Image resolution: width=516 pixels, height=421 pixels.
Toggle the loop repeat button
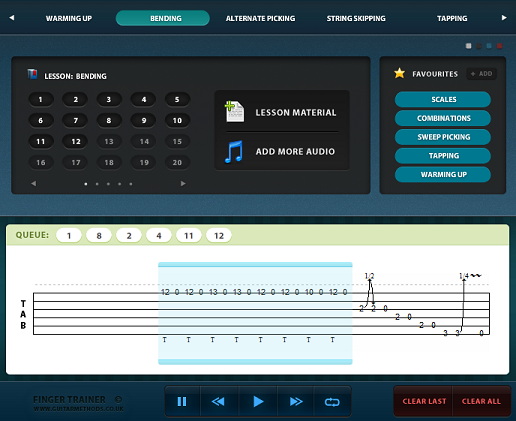(332, 402)
